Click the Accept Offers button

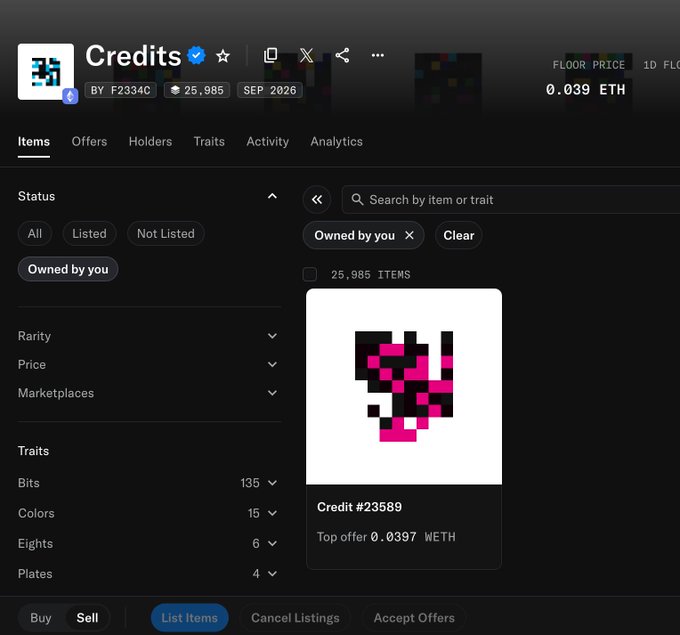pos(414,618)
